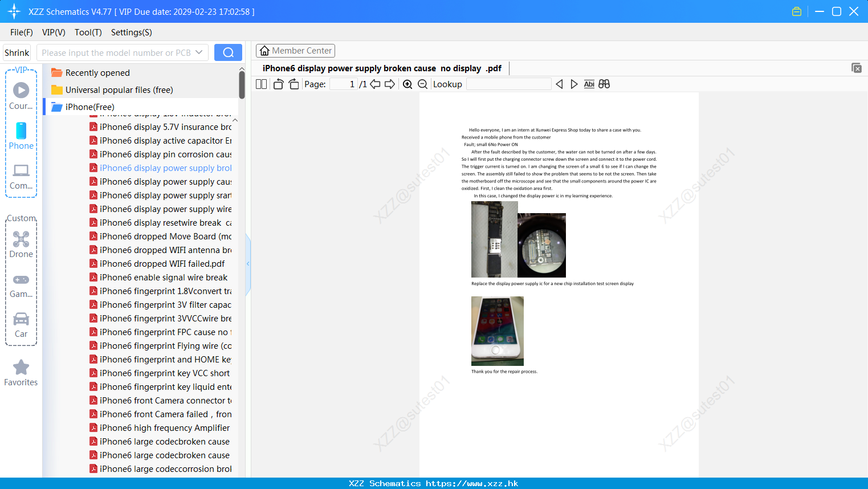Zoom in on the PDF
This screenshot has width=868, height=489.
click(407, 84)
